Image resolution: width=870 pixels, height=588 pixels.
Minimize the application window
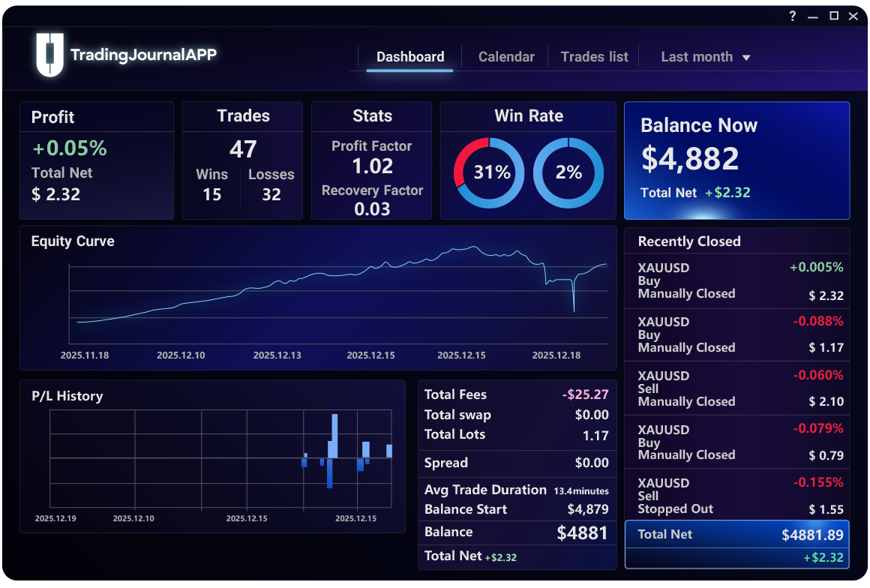point(813,16)
